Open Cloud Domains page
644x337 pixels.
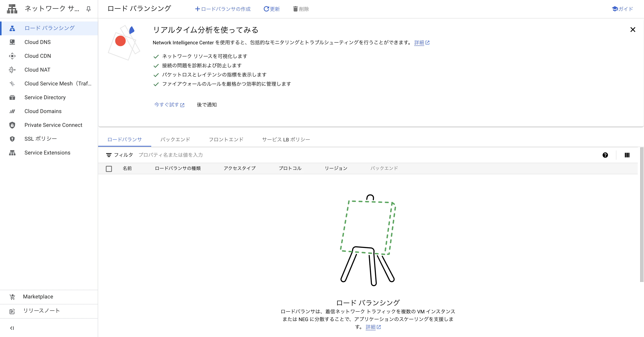49,111
